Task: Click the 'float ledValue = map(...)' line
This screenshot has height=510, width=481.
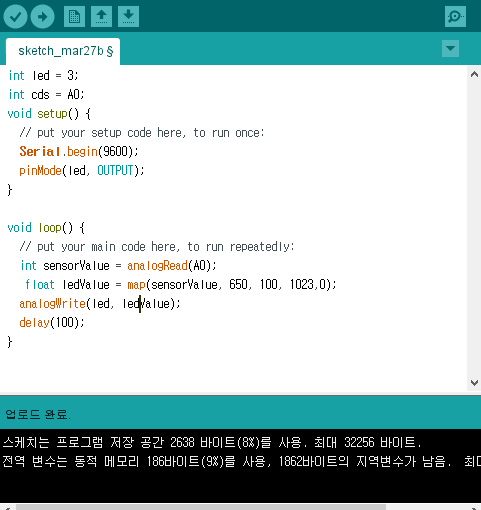Action: click(x=181, y=285)
